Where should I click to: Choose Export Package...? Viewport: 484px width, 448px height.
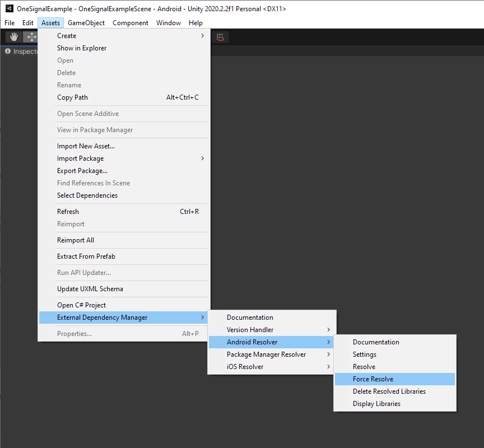point(124,171)
